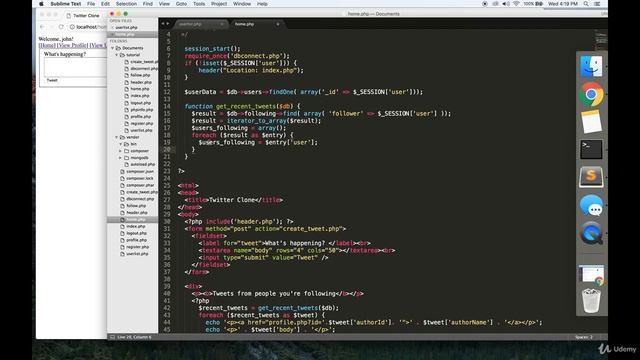
Task: Open the File menu
Action: (91, 4)
